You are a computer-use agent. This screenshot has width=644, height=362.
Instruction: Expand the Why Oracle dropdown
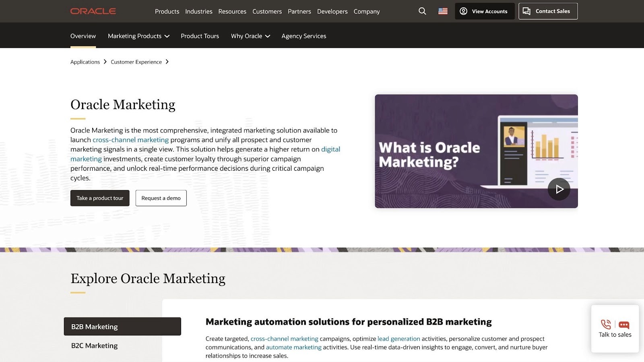pyautogui.click(x=250, y=36)
